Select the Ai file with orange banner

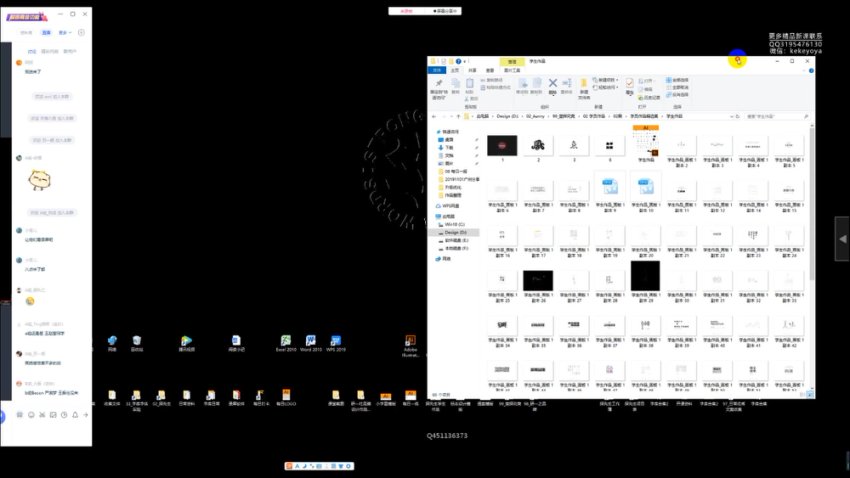[x=646, y=144]
